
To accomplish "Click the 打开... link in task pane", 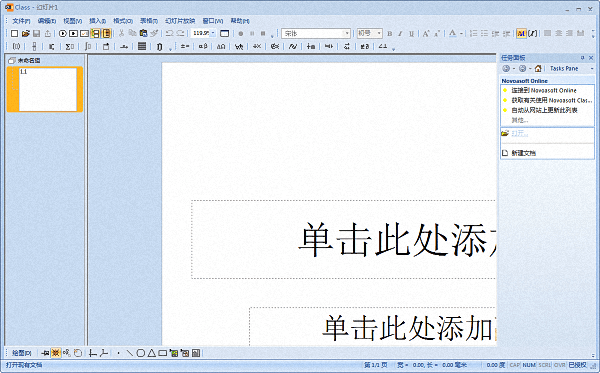I will pos(520,134).
